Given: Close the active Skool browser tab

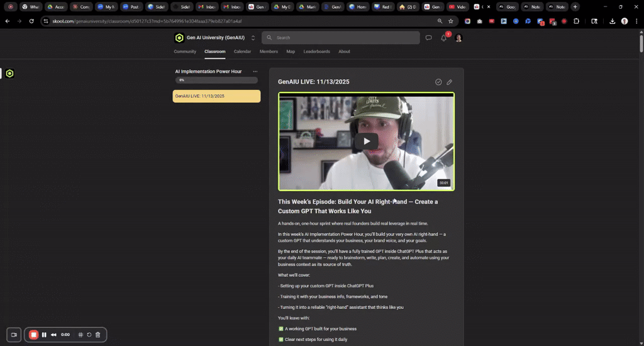Looking at the screenshot, I should point(488,7).
